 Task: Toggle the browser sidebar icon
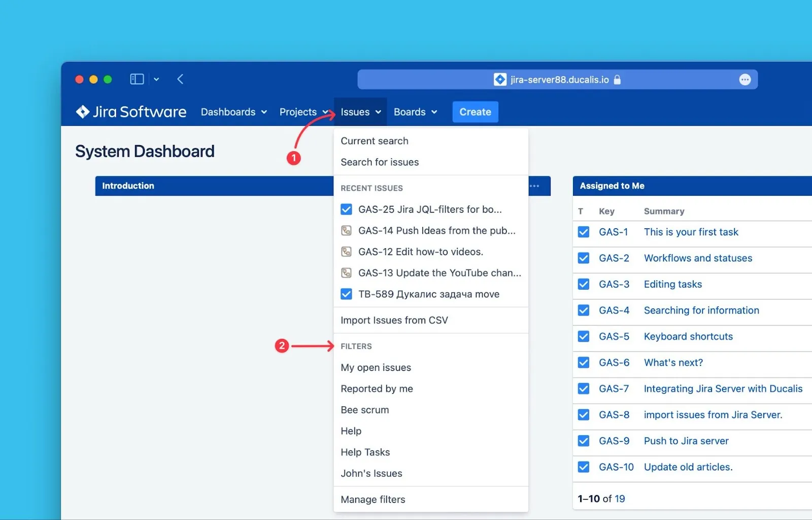pyautogui.click(x=137, y=79)
